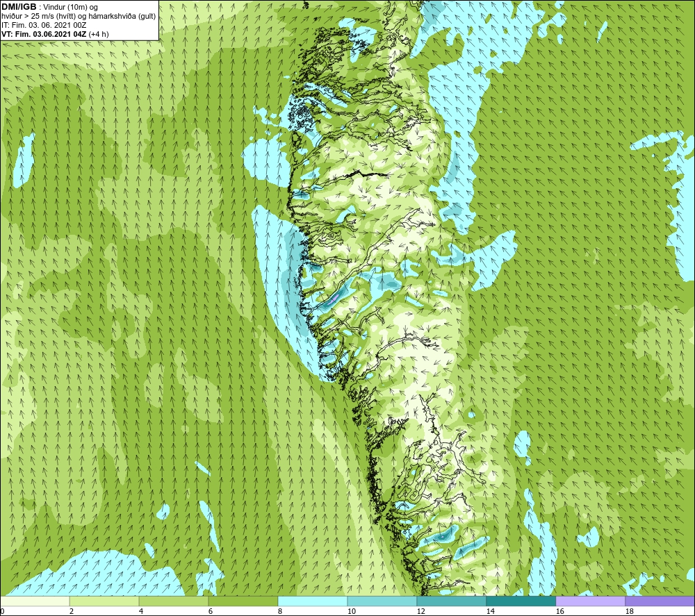Click the turquoise 10–12 m/s legend swatch
This screenshot has height=616, width=695.
[382, 601]
